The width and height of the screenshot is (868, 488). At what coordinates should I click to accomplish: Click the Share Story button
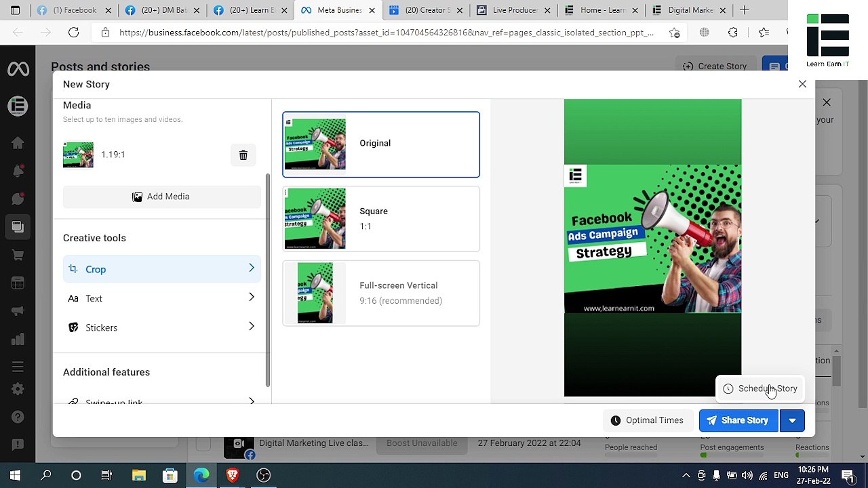coord(738,420)
